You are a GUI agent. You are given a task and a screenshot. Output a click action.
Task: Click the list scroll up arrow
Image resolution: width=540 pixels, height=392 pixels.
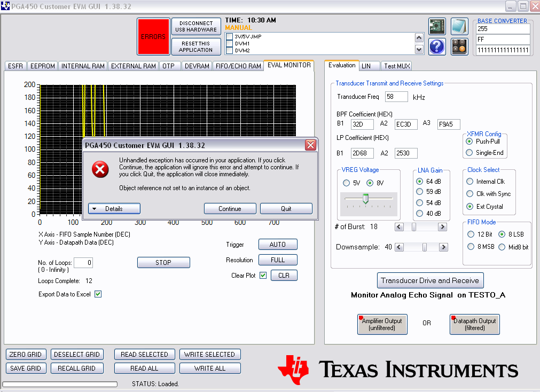tap(419, 37)
